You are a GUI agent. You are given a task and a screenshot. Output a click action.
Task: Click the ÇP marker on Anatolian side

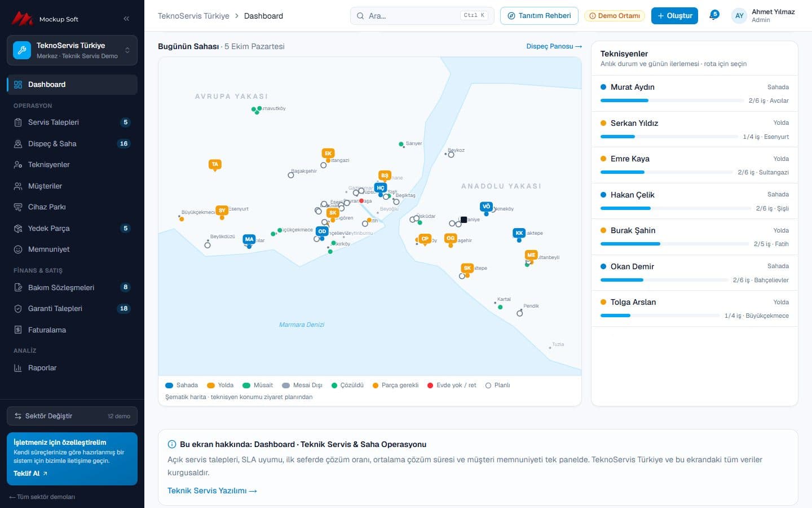[425, 238]
